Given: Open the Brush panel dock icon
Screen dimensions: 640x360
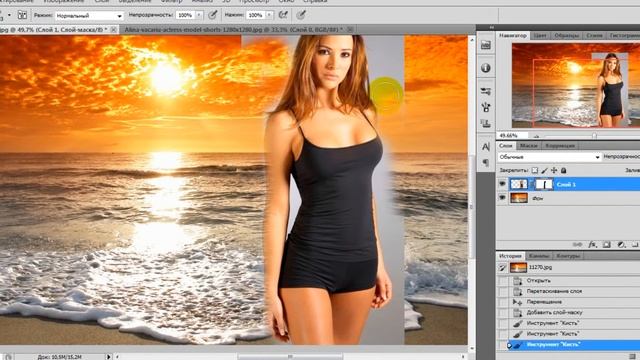Looking at the screenshot, I should (486, 107).
